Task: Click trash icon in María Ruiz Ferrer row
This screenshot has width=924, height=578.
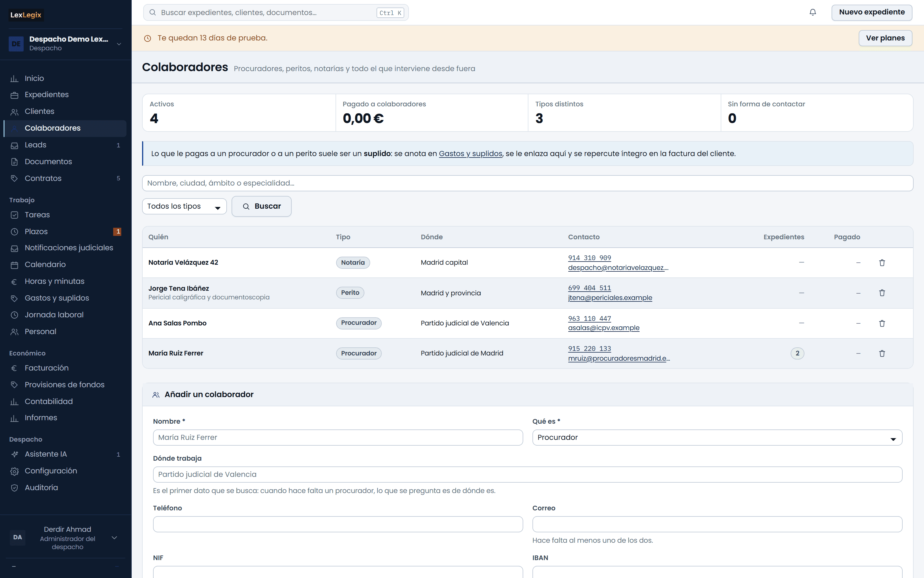Action: click(x=882, y=354)
